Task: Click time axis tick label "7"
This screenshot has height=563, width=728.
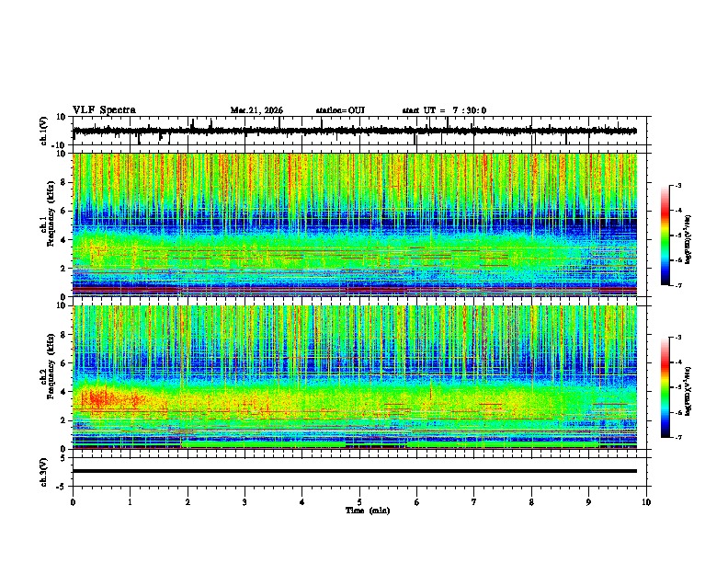Action: click(x=474, y=502)
